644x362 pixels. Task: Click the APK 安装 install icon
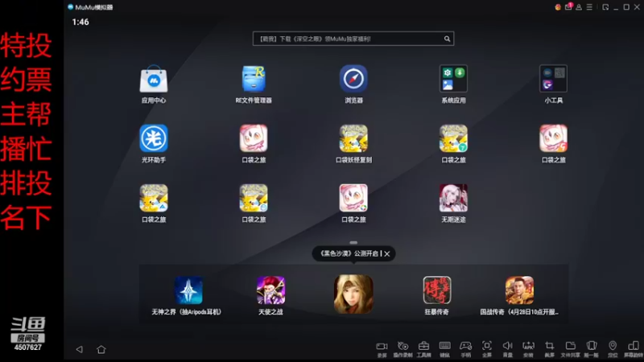[529, 349]
